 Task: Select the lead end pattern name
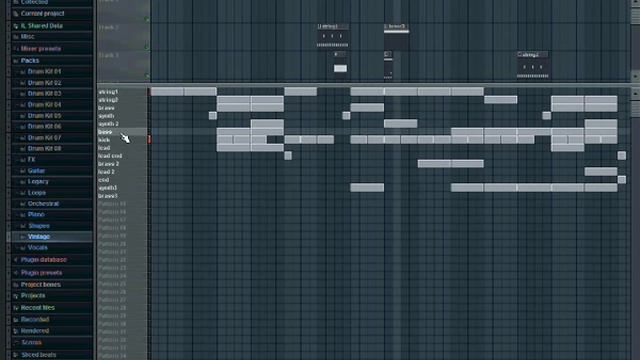tap(110, 156)
